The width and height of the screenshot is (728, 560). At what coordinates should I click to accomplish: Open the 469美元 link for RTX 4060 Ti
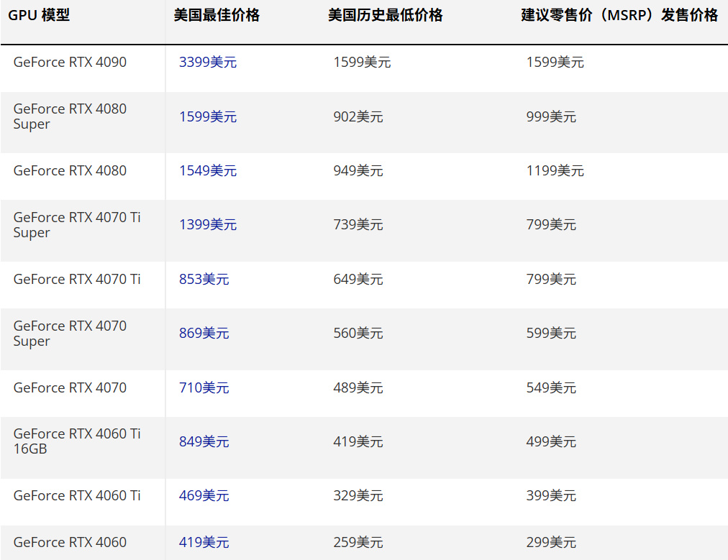pyautogui.click(x=204, y=495)
